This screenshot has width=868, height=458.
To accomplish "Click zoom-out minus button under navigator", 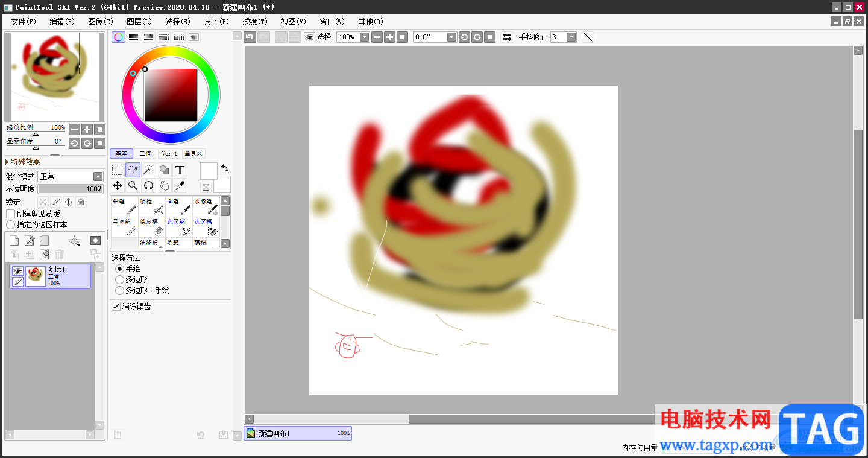I will coord(74,129).
